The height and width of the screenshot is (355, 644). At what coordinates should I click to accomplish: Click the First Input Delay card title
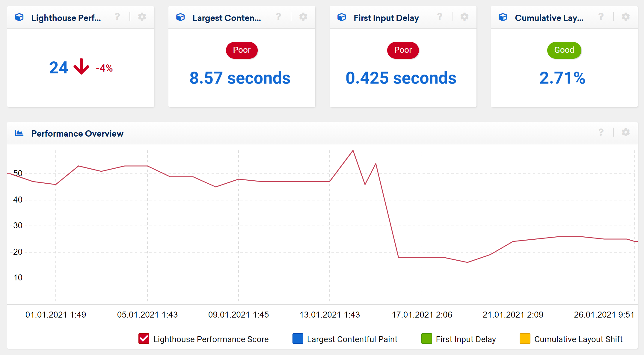click(386, 18)
